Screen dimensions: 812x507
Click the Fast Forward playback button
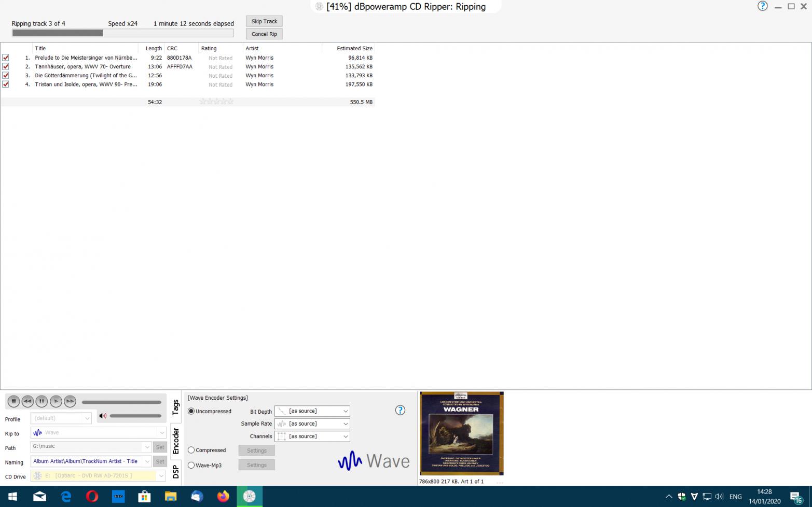coord(70,401)
